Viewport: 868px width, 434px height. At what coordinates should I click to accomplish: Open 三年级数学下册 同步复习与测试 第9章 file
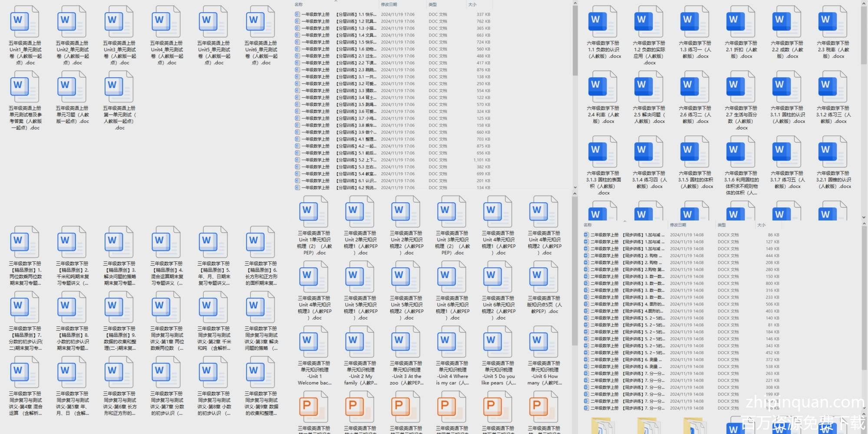pos(261,373)
